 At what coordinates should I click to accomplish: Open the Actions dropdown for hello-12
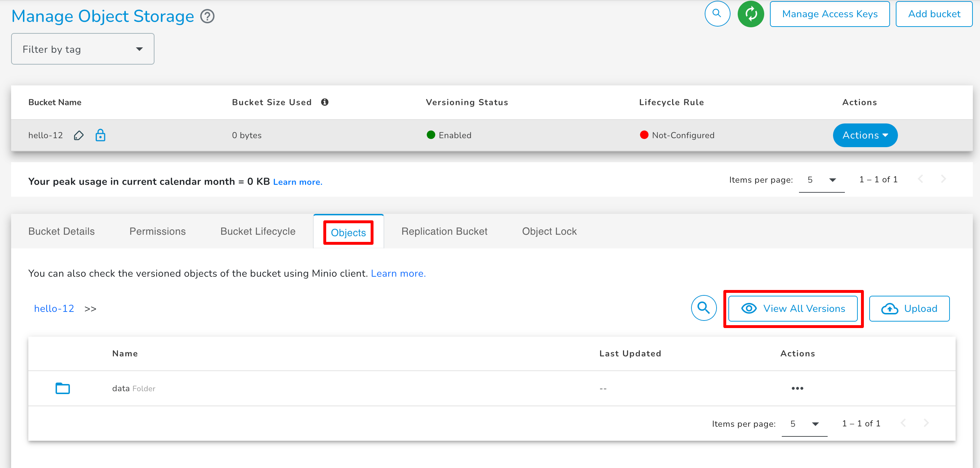(865, 135)
